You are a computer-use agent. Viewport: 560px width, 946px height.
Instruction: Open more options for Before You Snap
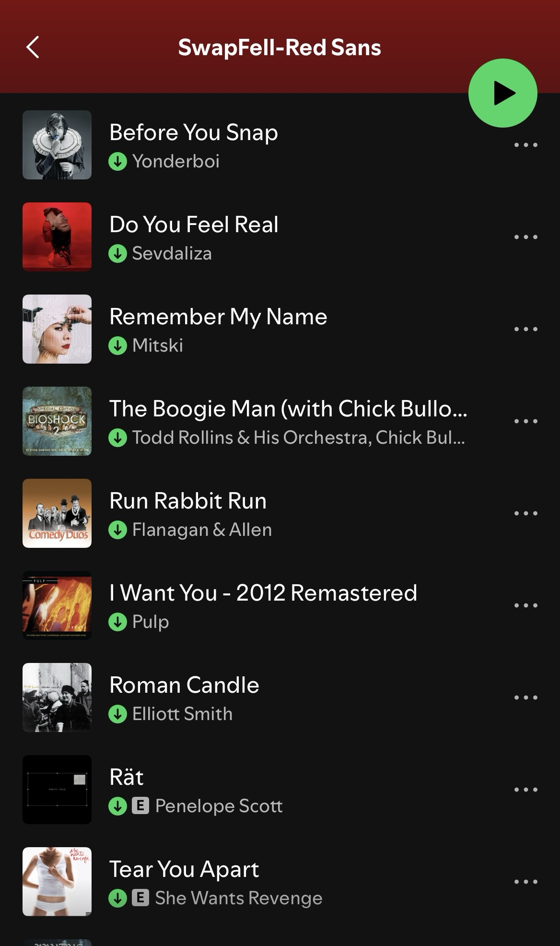click(525, 145)
